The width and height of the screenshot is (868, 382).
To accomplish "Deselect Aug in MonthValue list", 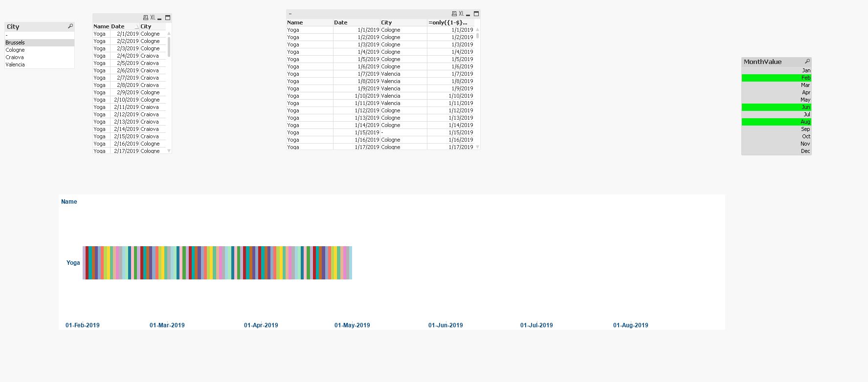I will click(777, 122).
